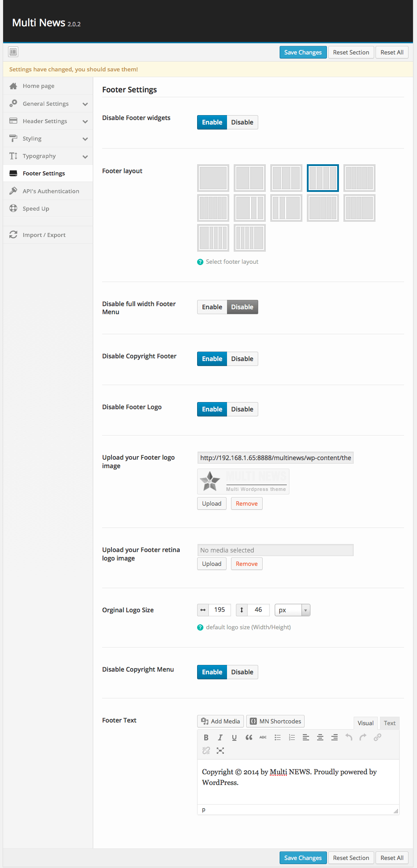Enable the full width Footer Menu
The height and width of the screenshot is (868, 417).
click(212, 307)
